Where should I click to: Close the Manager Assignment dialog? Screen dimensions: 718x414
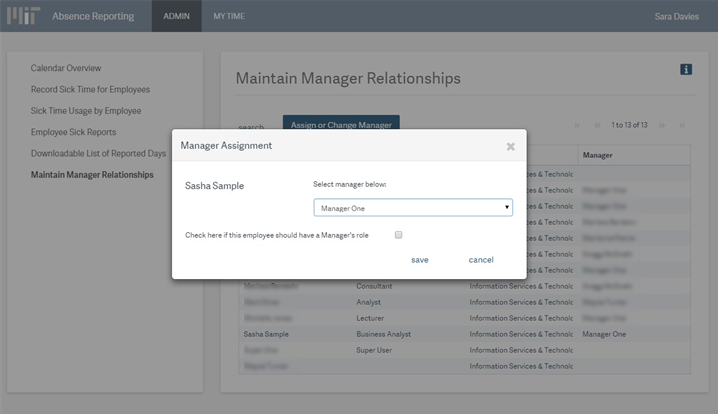[510, 146]
